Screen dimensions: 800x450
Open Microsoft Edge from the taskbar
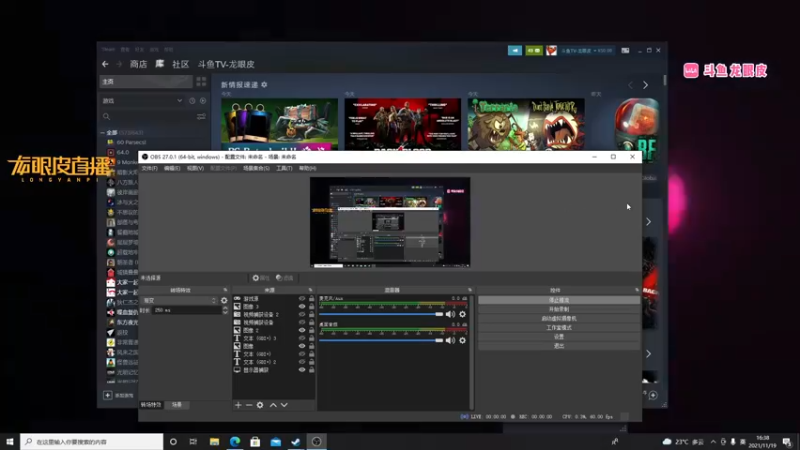[x=235, y=442]
